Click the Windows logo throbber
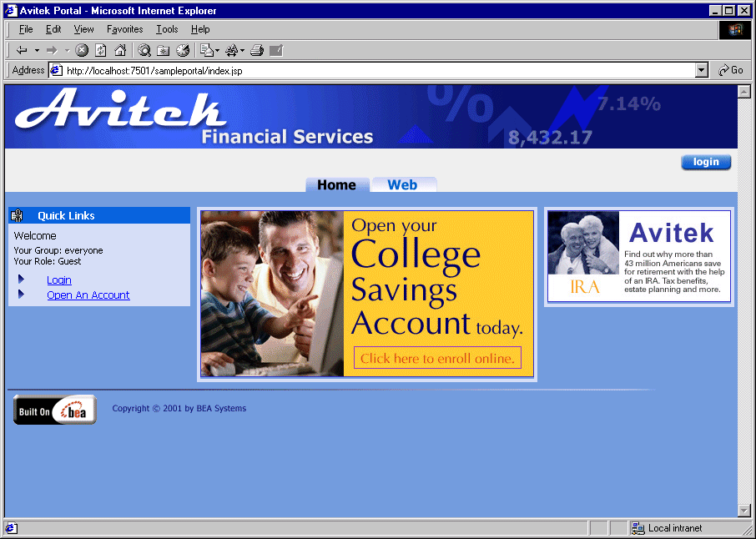The width and height of the screenshot is (756, 539). click(x=735, y=30)
